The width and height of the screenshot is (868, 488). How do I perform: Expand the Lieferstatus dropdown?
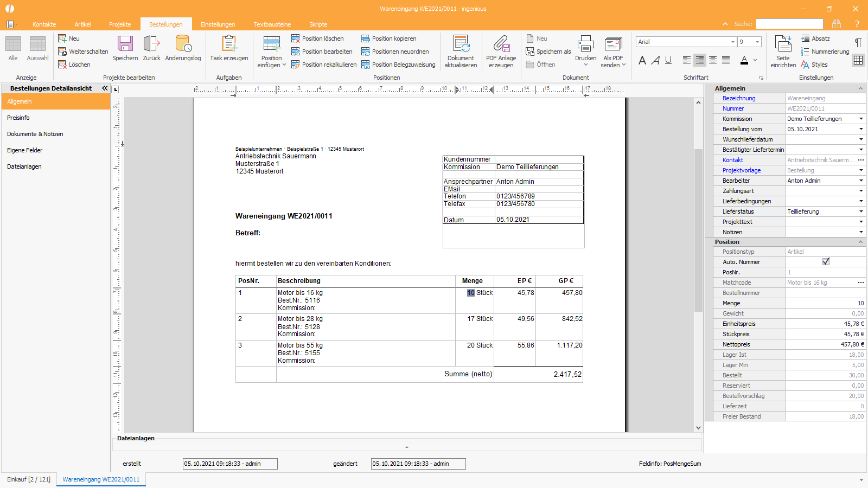coord(861,211)
